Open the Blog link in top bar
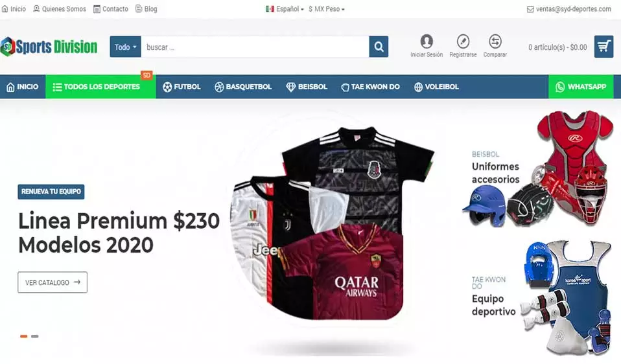This screenshot has height=364, width=621. pyautogui.click(x=146, y=8)
